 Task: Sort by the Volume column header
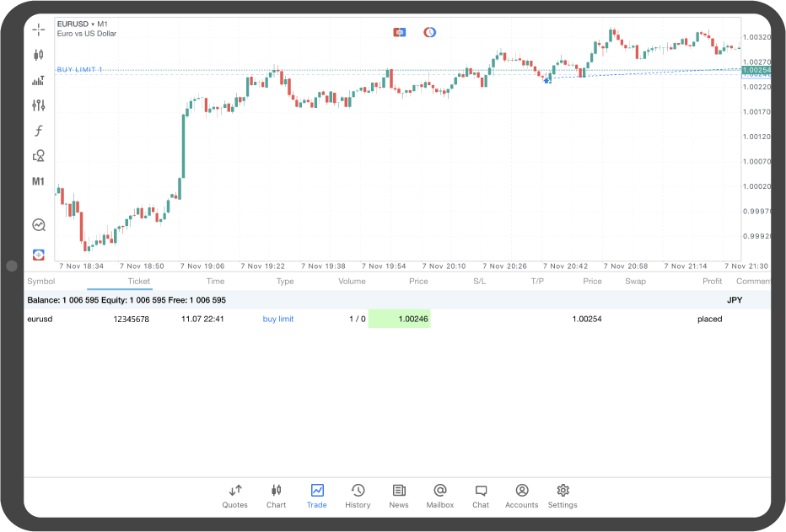click(x=352, y=282)
